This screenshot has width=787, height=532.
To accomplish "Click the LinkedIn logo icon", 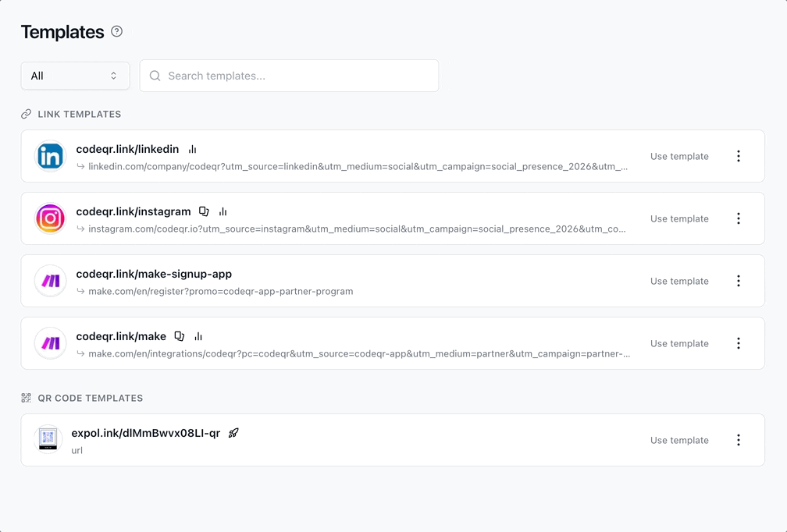I will tap(51, 156).
